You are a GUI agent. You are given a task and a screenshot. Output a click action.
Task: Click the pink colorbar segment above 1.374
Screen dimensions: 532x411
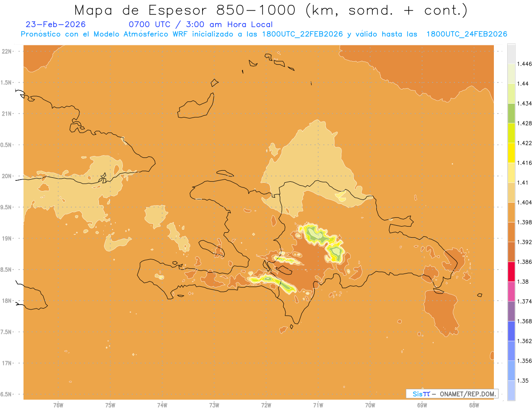point(511,291)
